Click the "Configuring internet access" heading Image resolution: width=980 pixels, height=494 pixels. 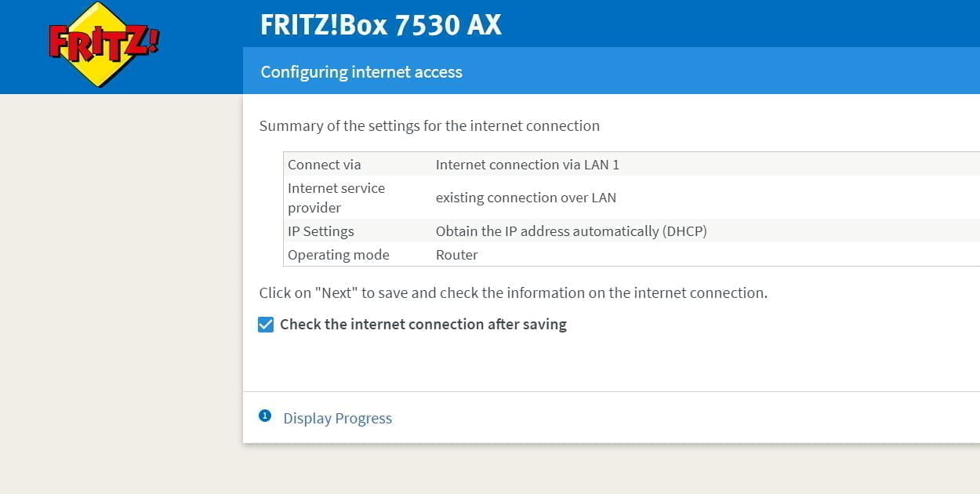(361, 72)
